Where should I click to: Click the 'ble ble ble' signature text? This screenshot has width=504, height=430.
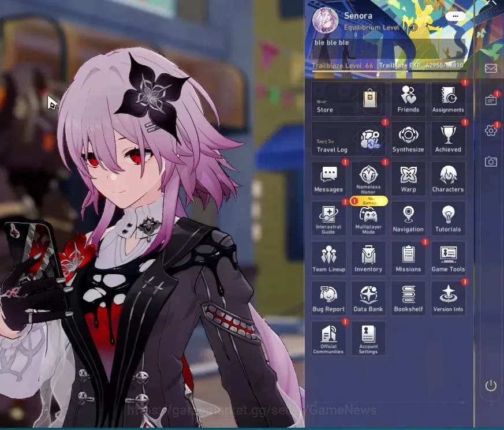point(331,42)
